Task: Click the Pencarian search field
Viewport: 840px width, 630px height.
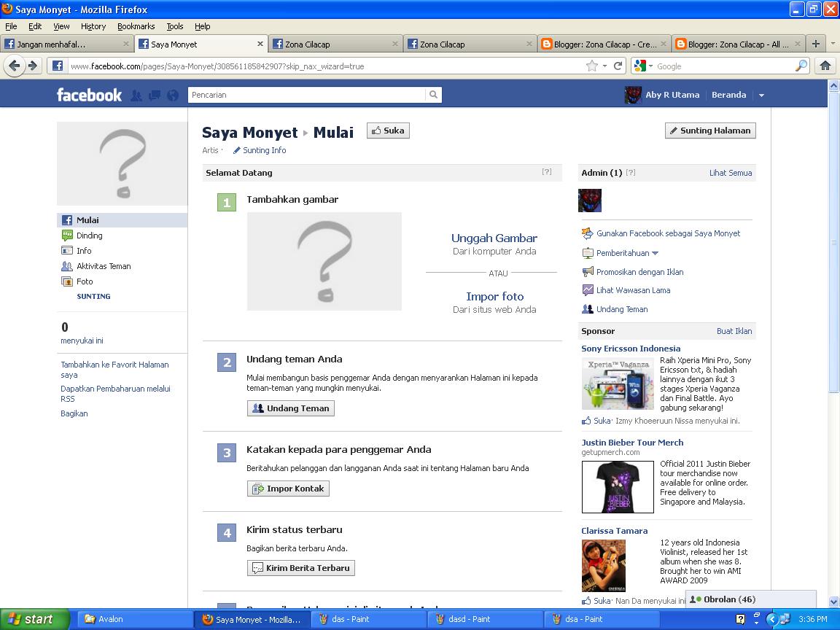Action: click(307, 95)
